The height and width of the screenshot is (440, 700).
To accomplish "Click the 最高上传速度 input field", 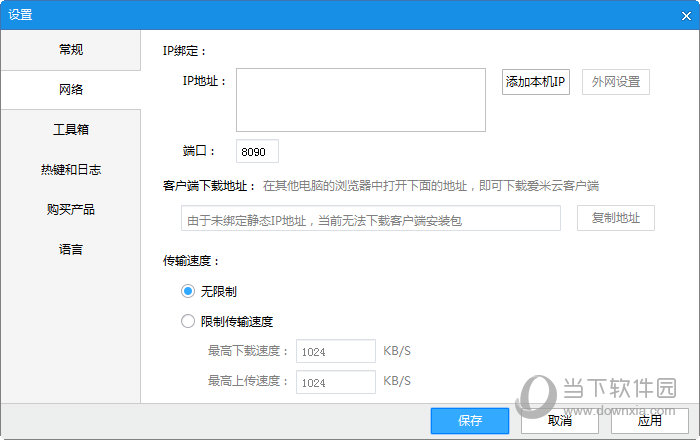I will pos(336,382).
